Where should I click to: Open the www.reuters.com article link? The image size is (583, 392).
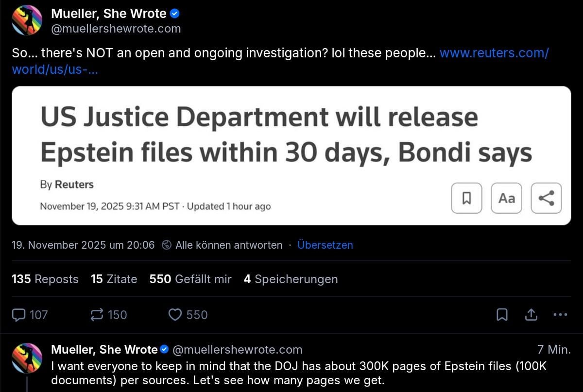494,53
